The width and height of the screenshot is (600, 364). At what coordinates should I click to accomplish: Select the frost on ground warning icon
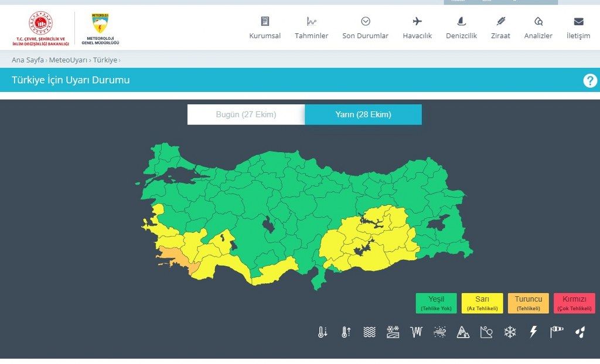393,332
